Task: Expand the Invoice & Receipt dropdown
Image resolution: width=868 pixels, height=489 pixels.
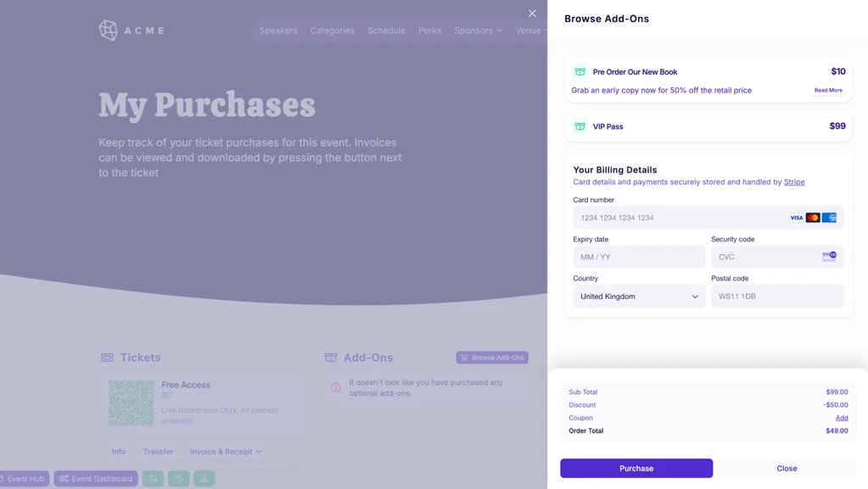Action: coord(226,452)
